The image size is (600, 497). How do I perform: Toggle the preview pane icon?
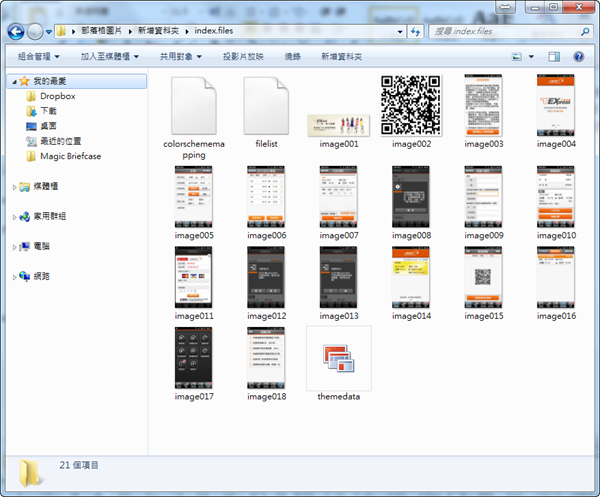[553, 57]
